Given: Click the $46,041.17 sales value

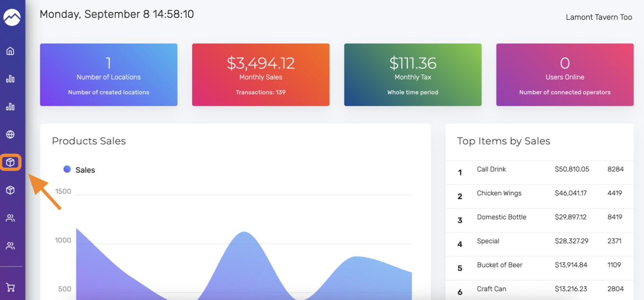Looking at the screenshot, I should point(571,193).
